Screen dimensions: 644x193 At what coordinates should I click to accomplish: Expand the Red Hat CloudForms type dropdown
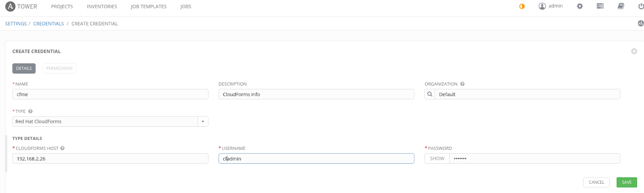(x=203, y=121)
